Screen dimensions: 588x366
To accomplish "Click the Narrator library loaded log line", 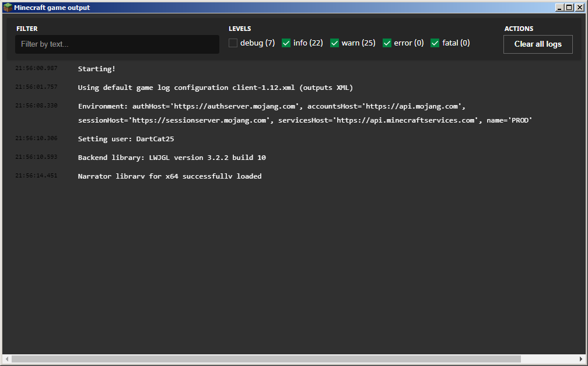I will coord(170,176).
